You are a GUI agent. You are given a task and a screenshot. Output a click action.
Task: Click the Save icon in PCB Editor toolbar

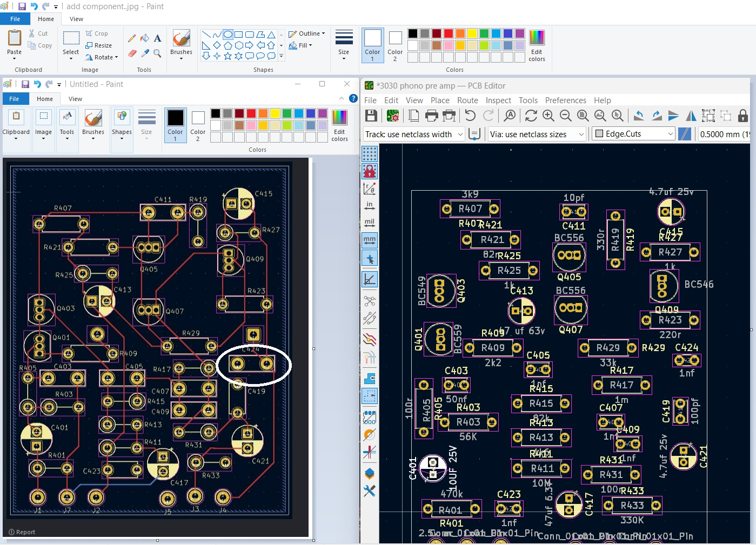pyautogui.click(x=371, y=116)
